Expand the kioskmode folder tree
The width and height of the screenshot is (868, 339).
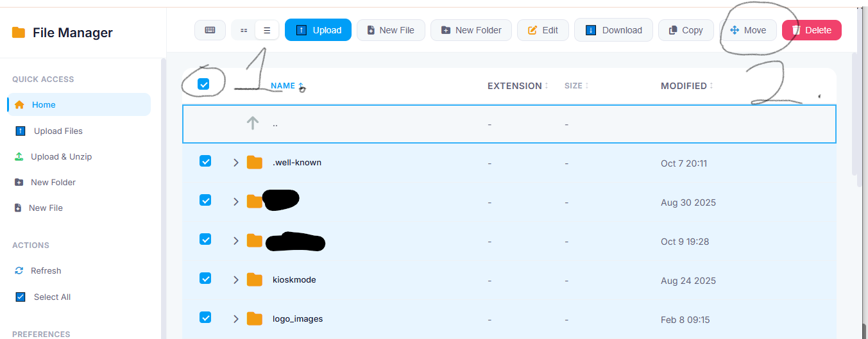click(x=236, y=280)
